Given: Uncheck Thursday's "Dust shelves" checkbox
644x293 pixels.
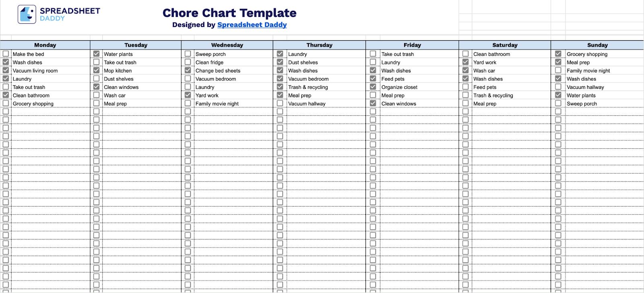Looking at the screenshot, I should (x=280, y=62).
